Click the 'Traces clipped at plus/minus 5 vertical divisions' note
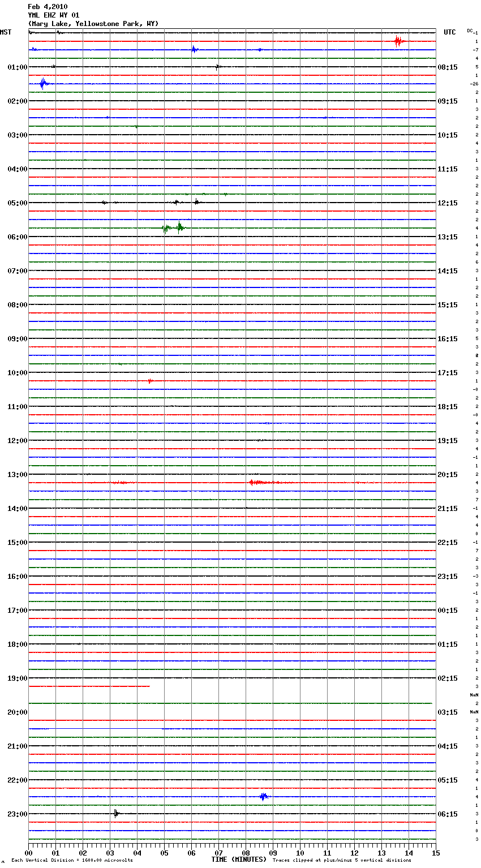Viewport: 481px width, 868px height. point(342,861)
